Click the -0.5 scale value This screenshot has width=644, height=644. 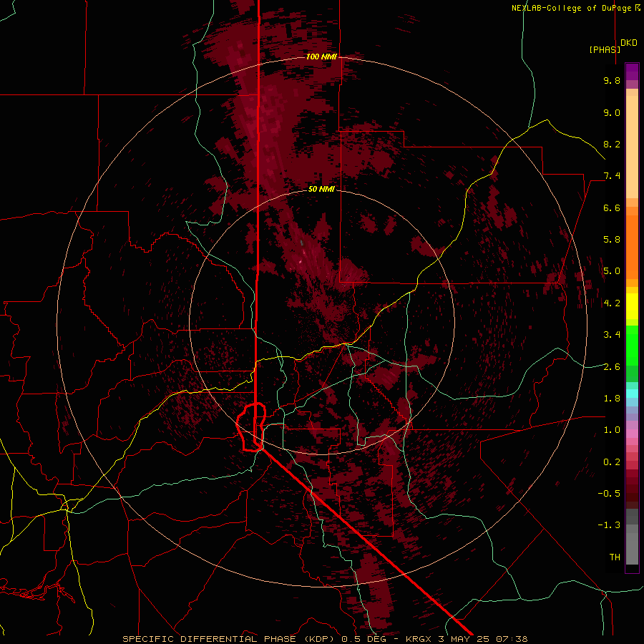pyautogui.click(x=609, y=494)
